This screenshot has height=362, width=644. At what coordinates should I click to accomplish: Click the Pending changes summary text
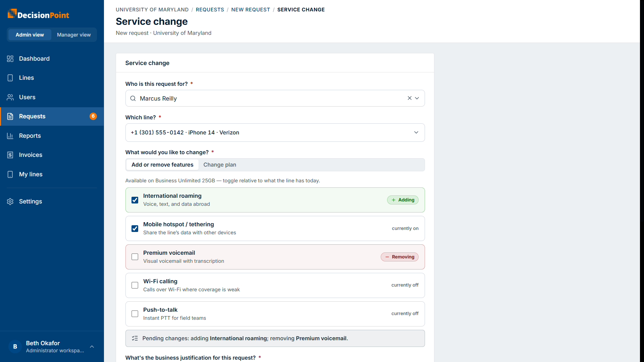pos(245,338)
